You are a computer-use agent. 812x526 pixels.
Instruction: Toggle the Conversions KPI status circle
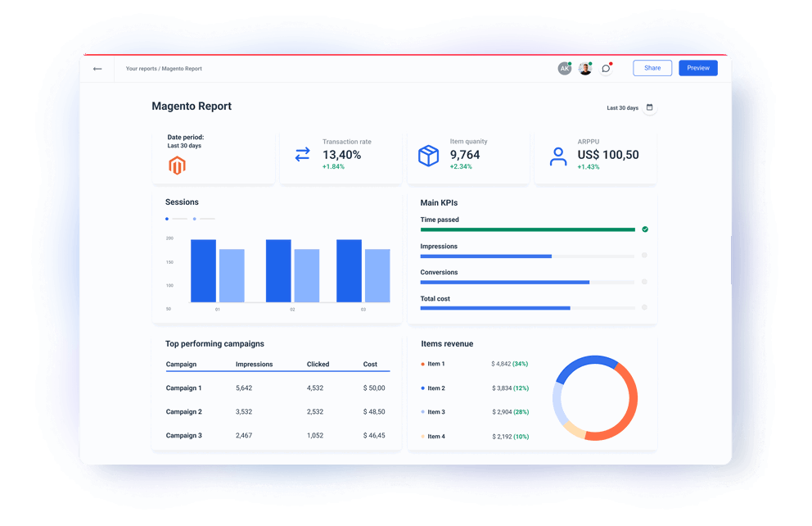[x=644, y=282]
